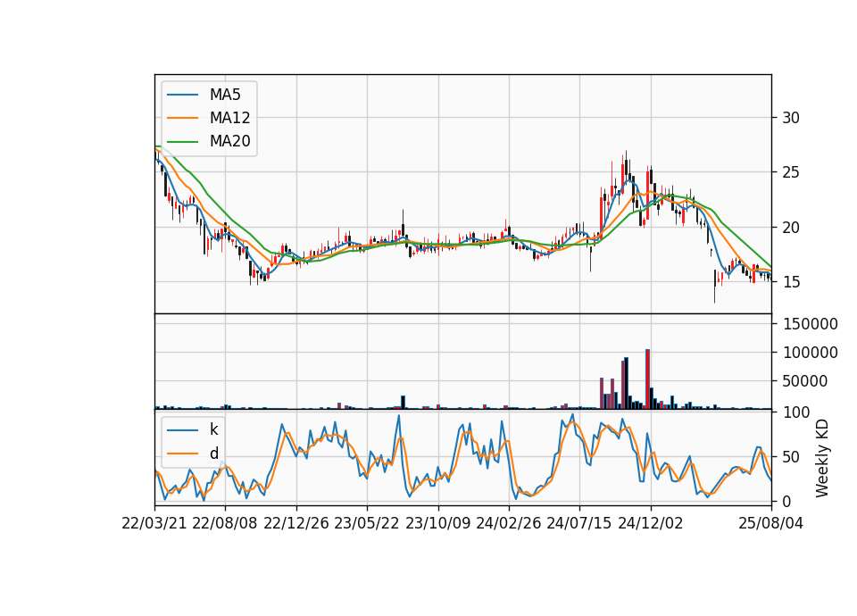
Task: Click the 25/08/04 date axis label
Action: [770, 523]
